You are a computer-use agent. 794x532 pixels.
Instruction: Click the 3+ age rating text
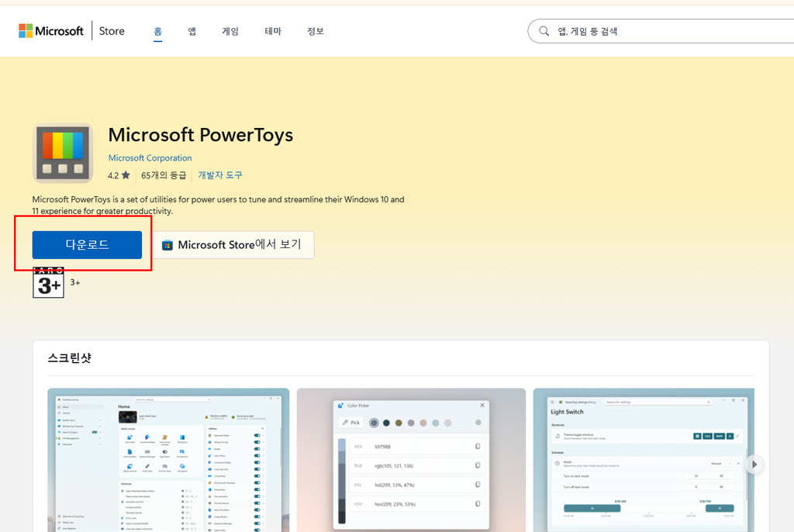[75, 283]
